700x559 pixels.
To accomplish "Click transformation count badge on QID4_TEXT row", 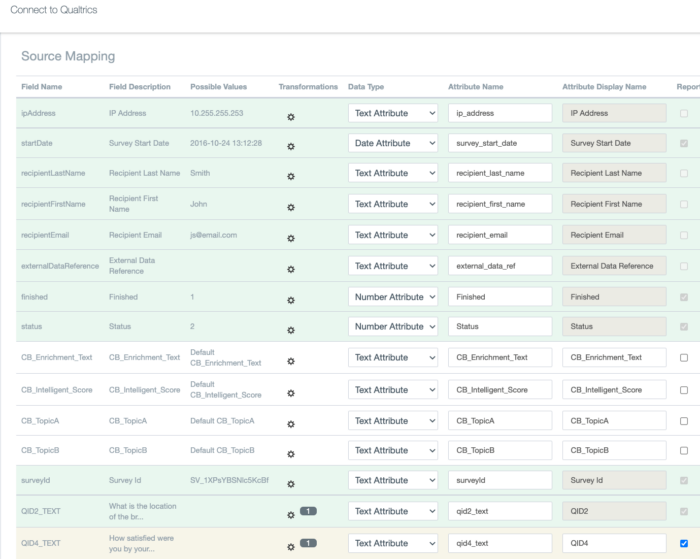I will pos(308,543).
